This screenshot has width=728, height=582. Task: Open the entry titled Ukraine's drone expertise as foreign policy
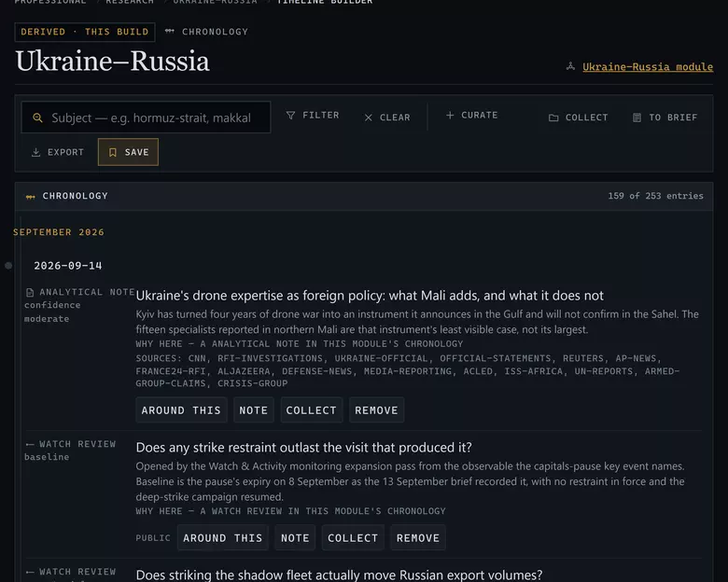click(x=370, y=296)
